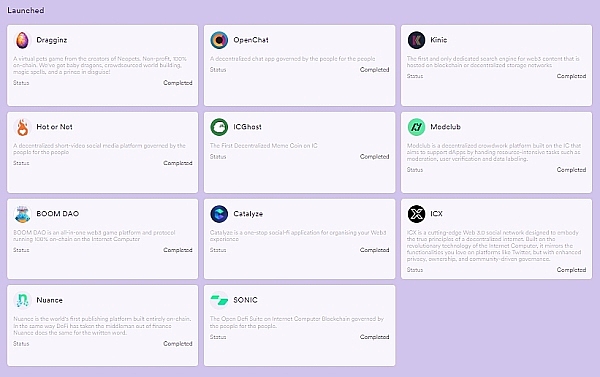Screen dimensions: 600x377
Task: Click the Dragginz egg logo icon
Action: click(x=22, y=40)
